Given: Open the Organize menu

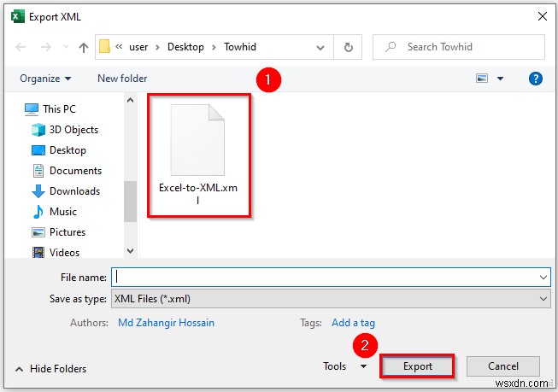Looking at the screenshot, I should 45,79.
